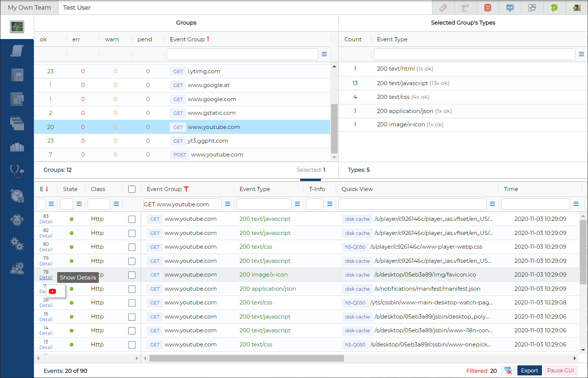Click the Export button
Image resolution: width=588 pixels, height=378 pixels.
click(x=529, y=371)
